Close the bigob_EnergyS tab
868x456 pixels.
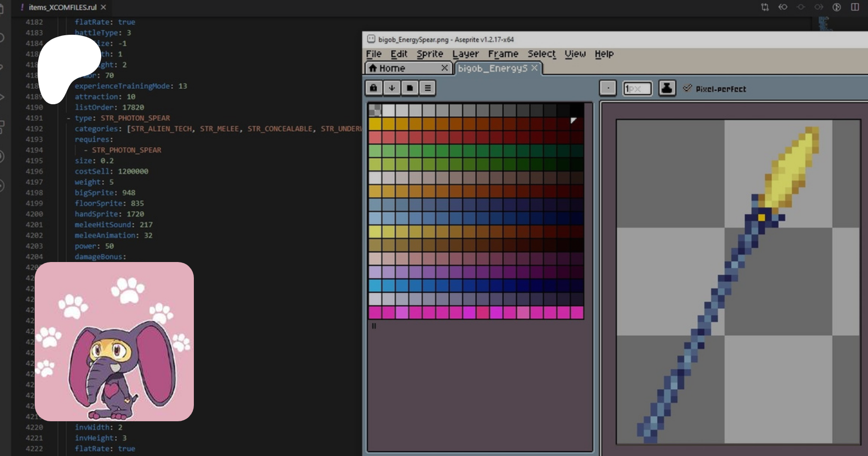[534, 68]
